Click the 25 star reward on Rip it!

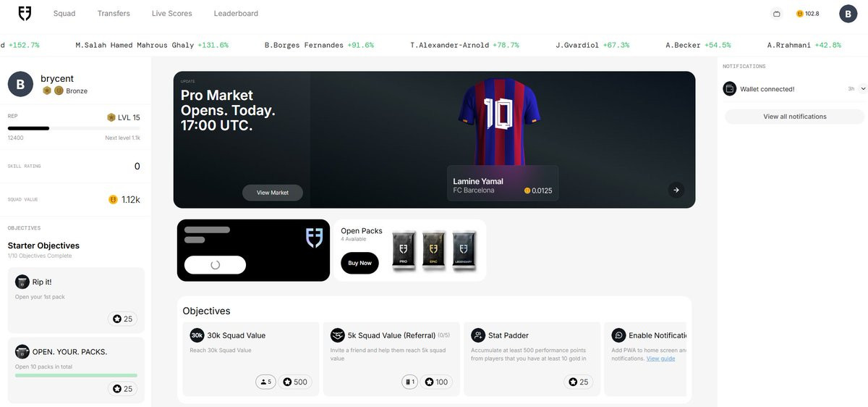click(122, 319)
